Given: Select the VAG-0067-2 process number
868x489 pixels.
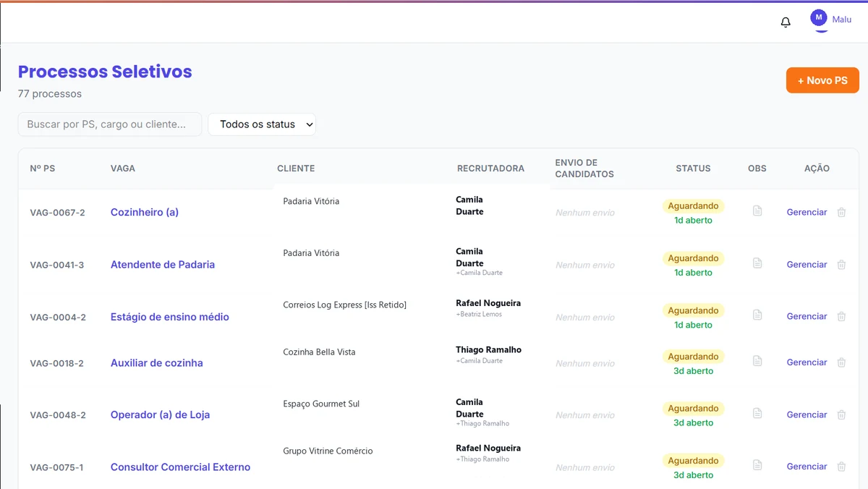Looking at the screenshot, I should (57, 213).
